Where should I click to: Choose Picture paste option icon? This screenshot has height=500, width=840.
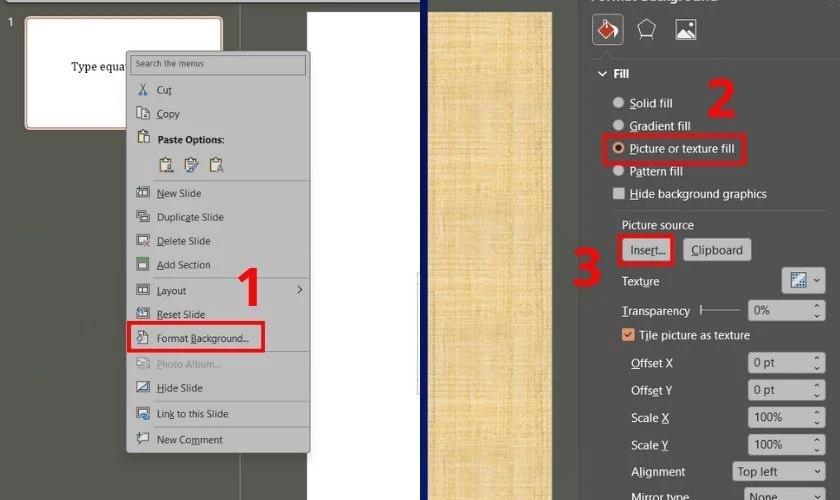tap(216, 165)
